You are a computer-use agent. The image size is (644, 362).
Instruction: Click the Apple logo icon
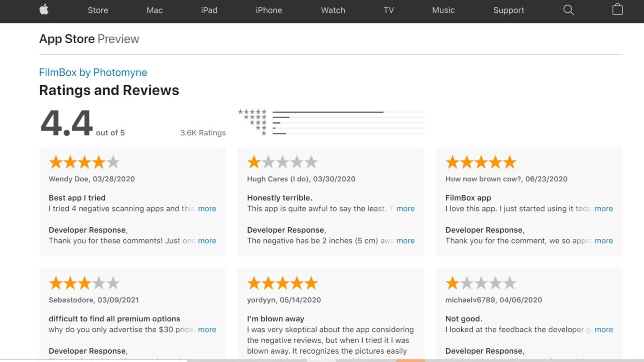(44, 10)
